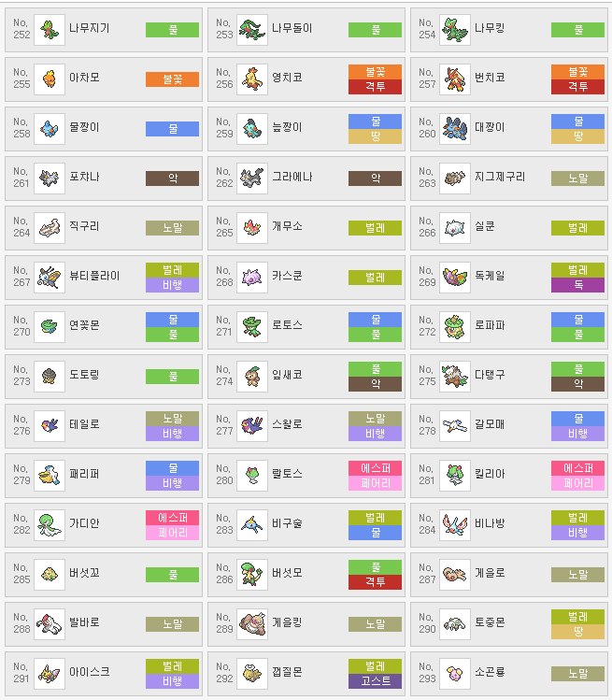
Task: Click the 페어리 type badge for 랄토스
Action: point(375,483)
